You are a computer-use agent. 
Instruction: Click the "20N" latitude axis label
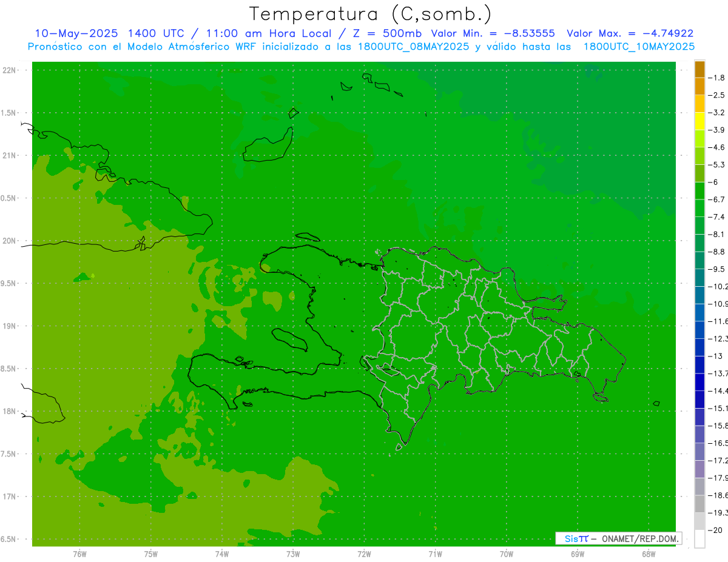9,241
